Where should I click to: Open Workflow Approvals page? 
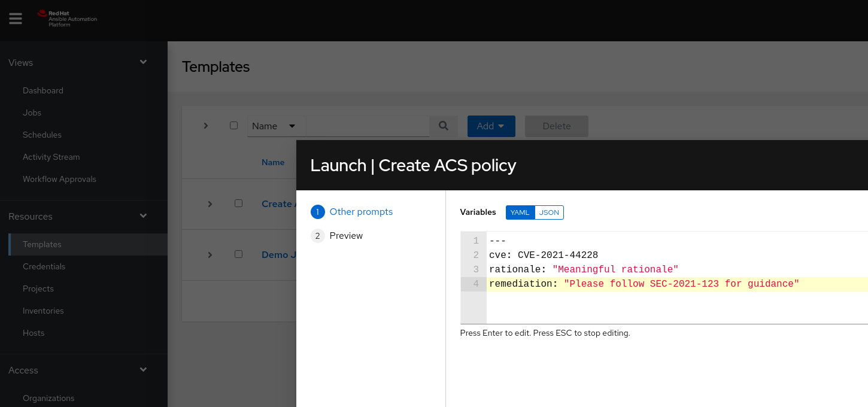pos(59,179)
